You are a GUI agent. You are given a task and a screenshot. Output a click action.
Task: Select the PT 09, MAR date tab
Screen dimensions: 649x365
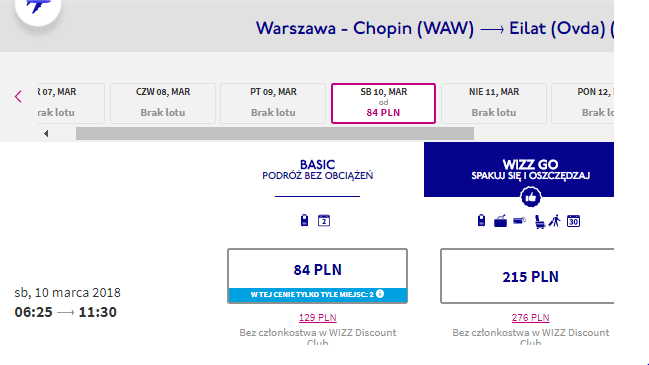point(273,103)
